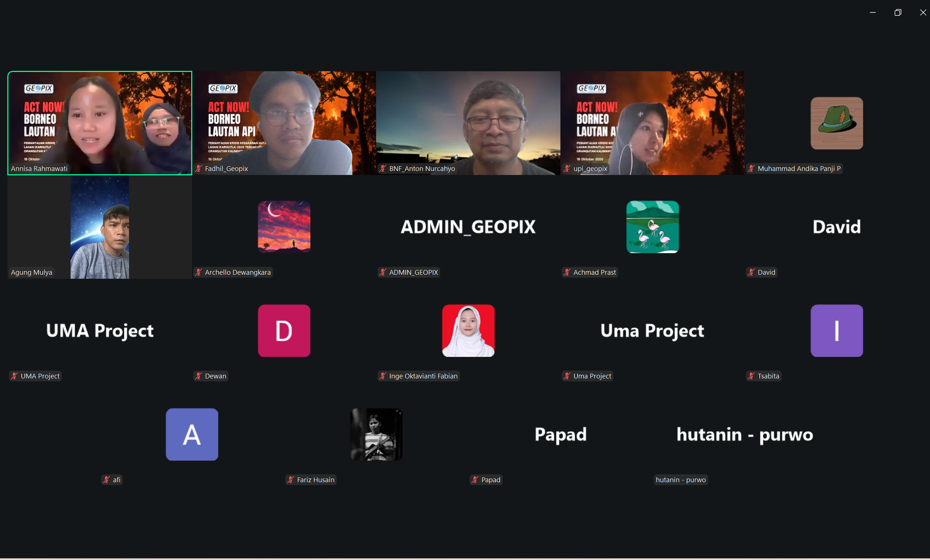Click the large ADMIN_GEOPIX tile title
The height and width of the screenshot is (560, 930).
pos(468,227)
